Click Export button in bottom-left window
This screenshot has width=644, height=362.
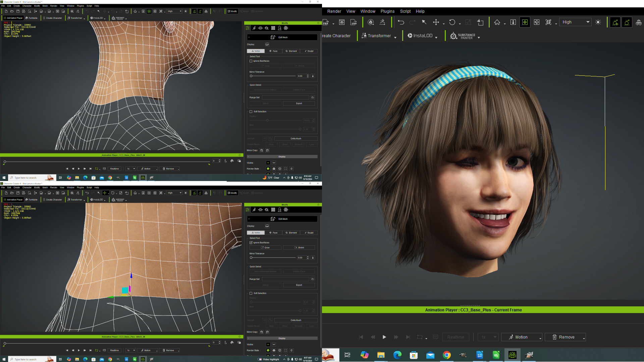[299, 285]
